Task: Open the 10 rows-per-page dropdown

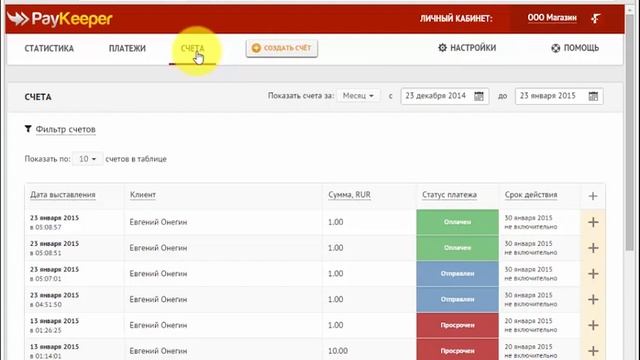Action: tap(87, 159)
